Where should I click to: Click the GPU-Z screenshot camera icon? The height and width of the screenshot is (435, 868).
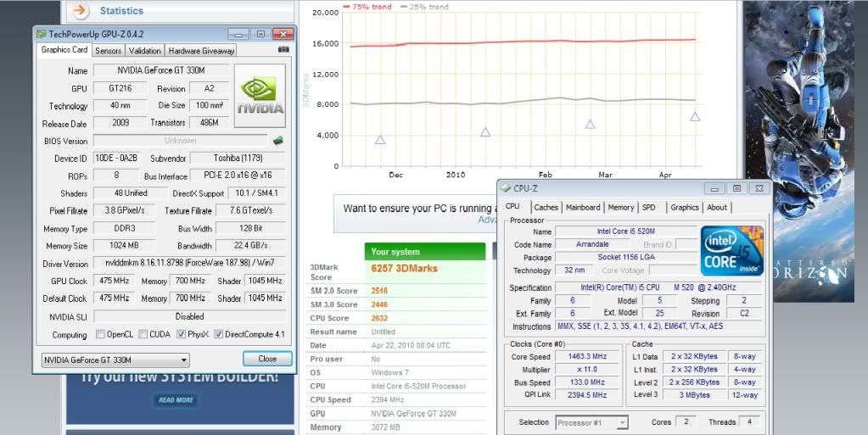tap(283, 50)
